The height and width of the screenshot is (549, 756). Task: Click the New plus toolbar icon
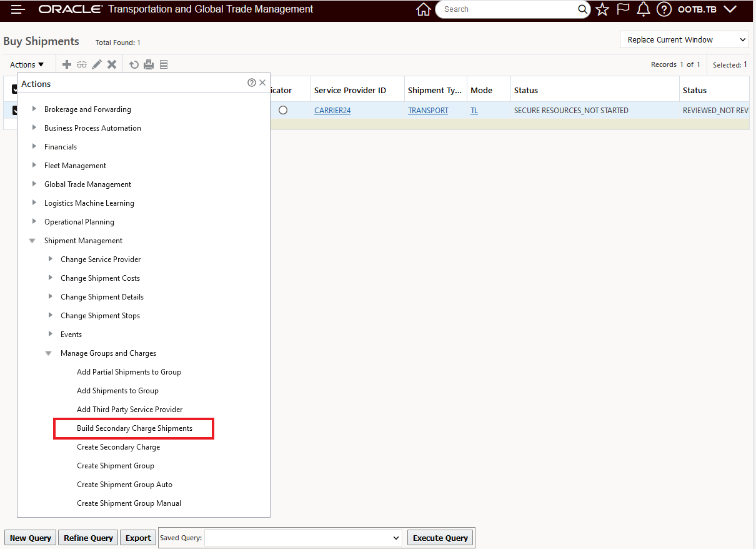tap(67, 64)
